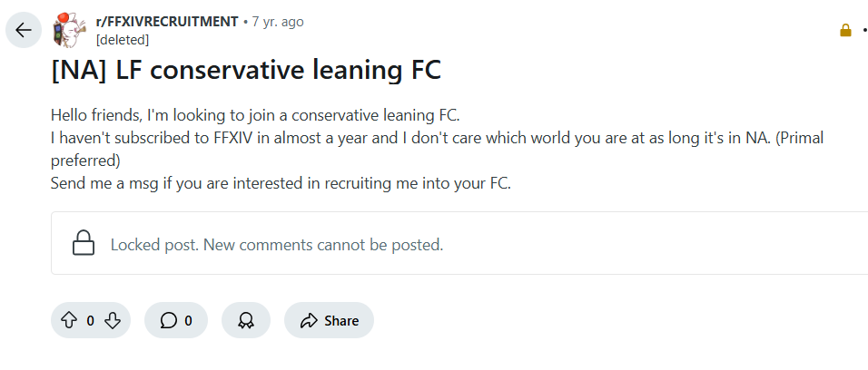Click the comment count number
This screenshot has width=868, height=370.
click(x=188, y=321)
